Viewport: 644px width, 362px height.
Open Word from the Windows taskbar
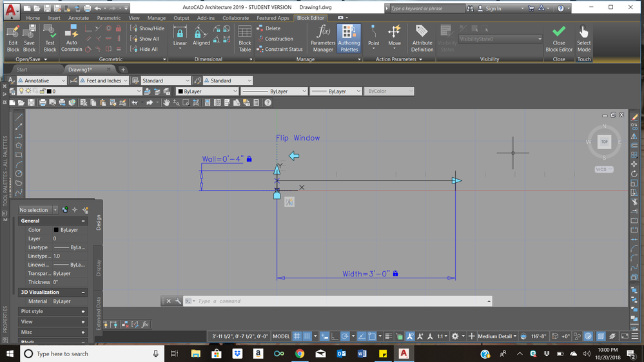(x=362, y=354)
